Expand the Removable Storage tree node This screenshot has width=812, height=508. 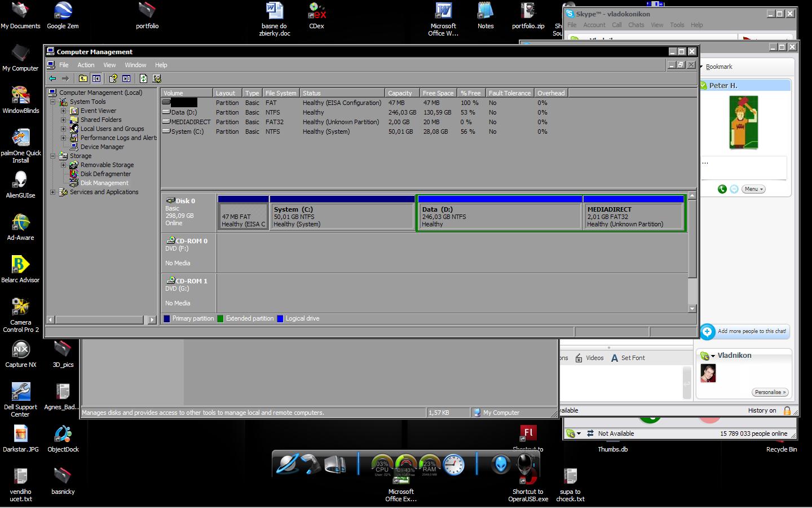point(64,165)
